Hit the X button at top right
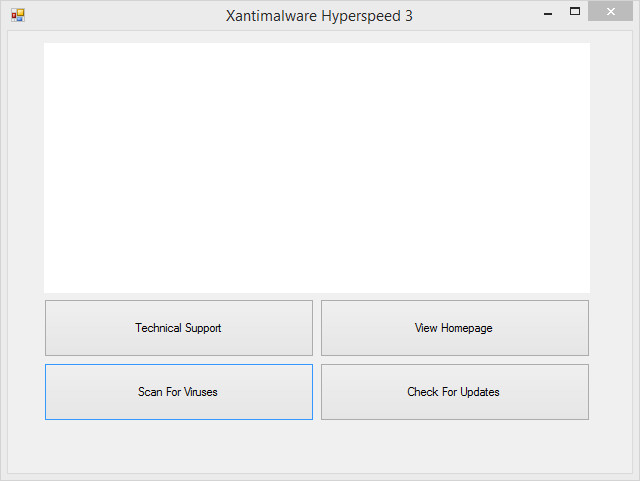The width and height of the screenshot is (640, 481). pyautogui.click(x=610, y=11)
